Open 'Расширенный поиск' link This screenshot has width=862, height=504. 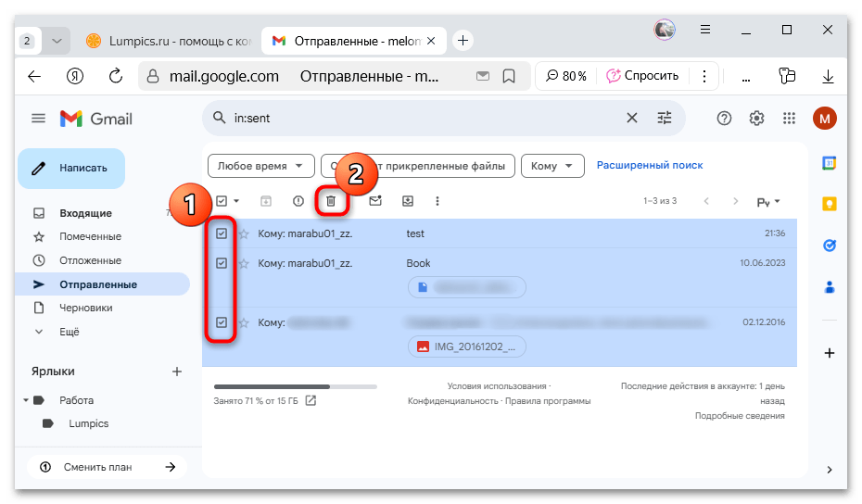[x=650, y=166]
